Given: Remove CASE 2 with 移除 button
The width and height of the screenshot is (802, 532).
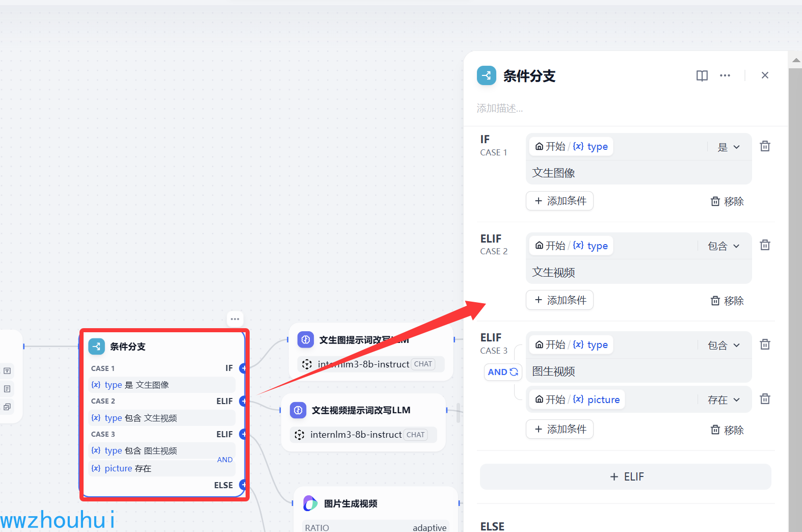Looking at the screenshot, I should pyautogui.click(x=727, y=301).
